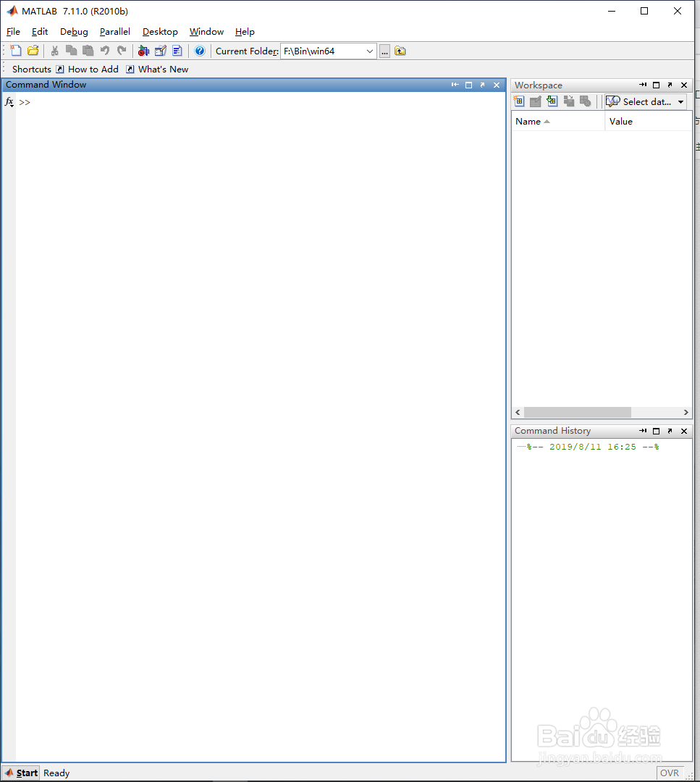
Task: Click the OVR indicator in status bar
Action: pos(669,773)
